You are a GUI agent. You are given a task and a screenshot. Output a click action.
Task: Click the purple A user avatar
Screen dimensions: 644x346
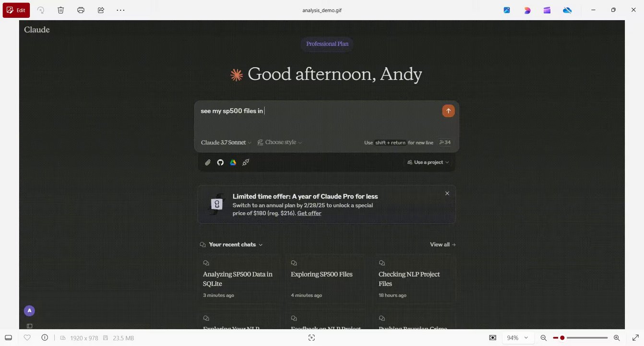(x=29, y=311)
